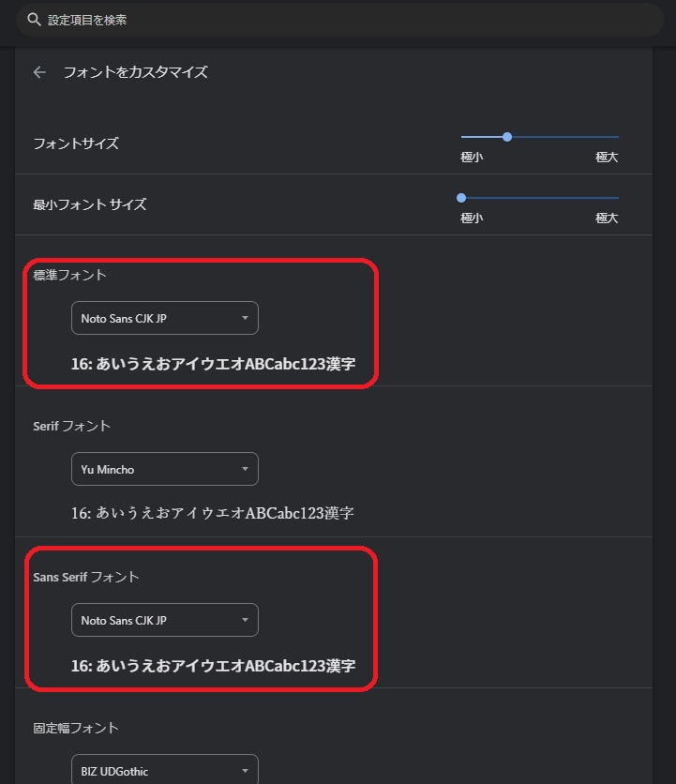Click the Yu Mincho sample preview text
Image resolution: width=676 pixels, height=784 pixels.
(213, 513)
